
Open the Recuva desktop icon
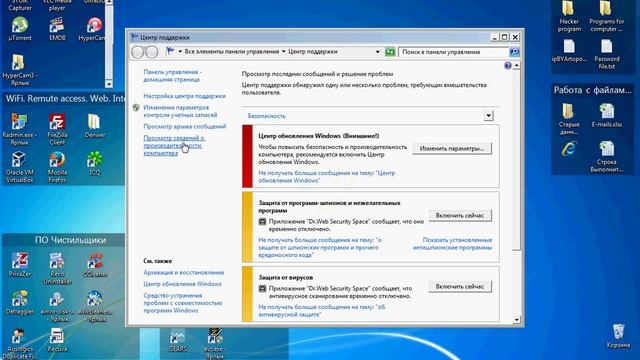[57, 340]
